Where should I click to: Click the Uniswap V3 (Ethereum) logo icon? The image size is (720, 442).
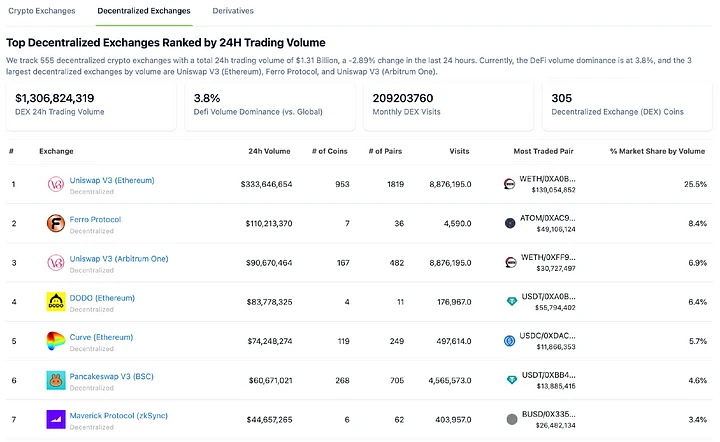click(x=56, y=184)
